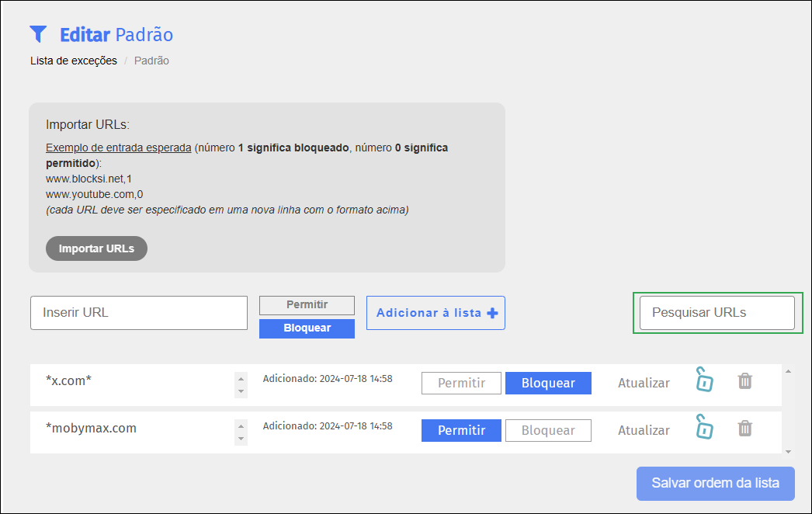This screenshot has width=812, height=514.
Task: Set *x.com* to Bloquear
Action: (x=548, y=383)
